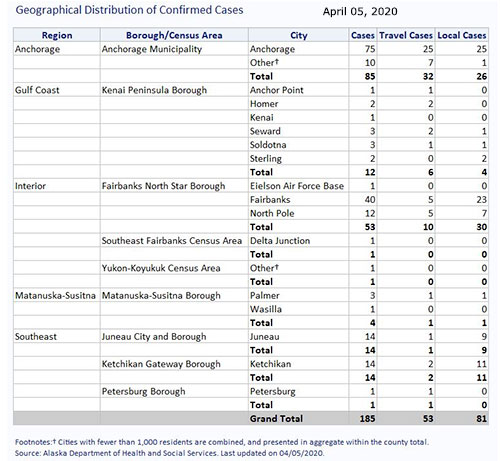Click the Delta Junction city cell
The height and width of the screenshot is (461, 500).
point(298,241)
